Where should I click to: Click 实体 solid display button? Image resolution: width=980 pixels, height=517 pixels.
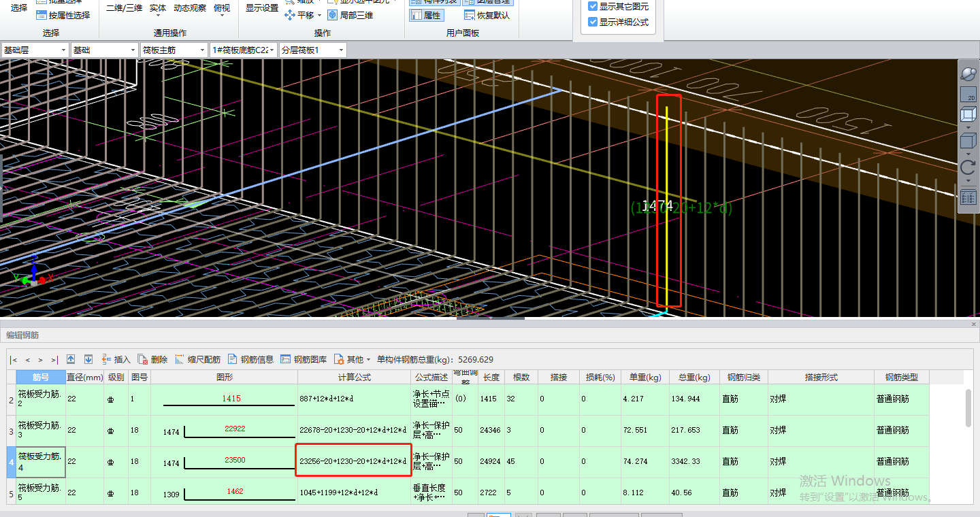(x=158, y=8)
